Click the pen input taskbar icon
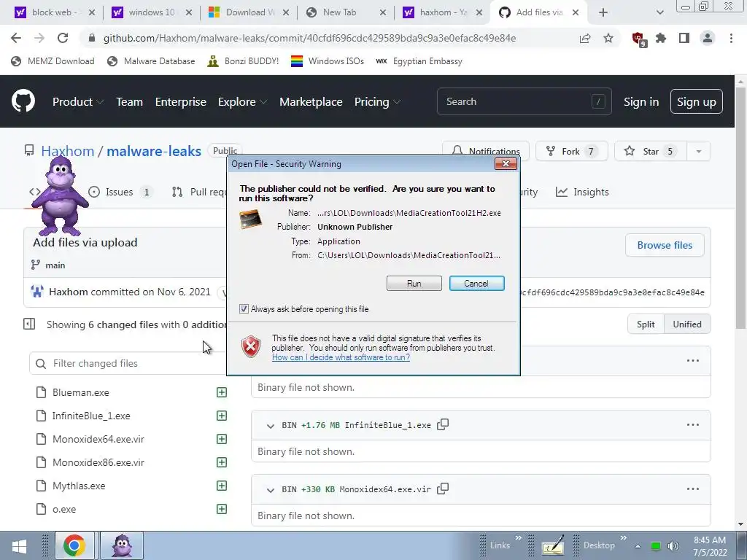This screenshot has height=560, width=747. pyautogui.click(x=552, y=545)
